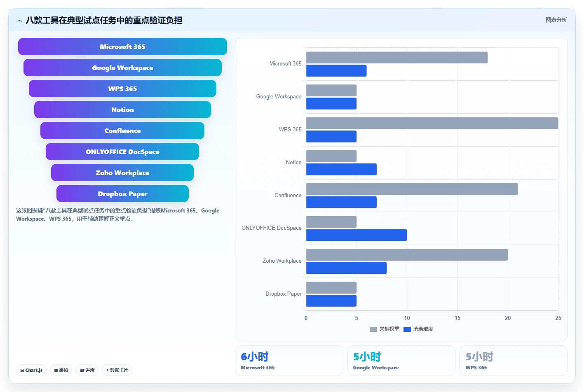Select the Dropbox Paper funnel bar
584x392 pixels.
coord(122,194)
